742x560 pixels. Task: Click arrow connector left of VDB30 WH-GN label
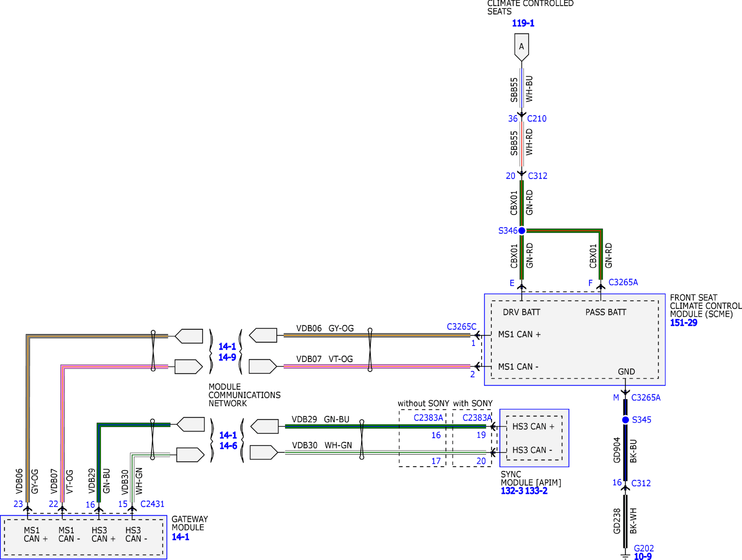point(264,453)
